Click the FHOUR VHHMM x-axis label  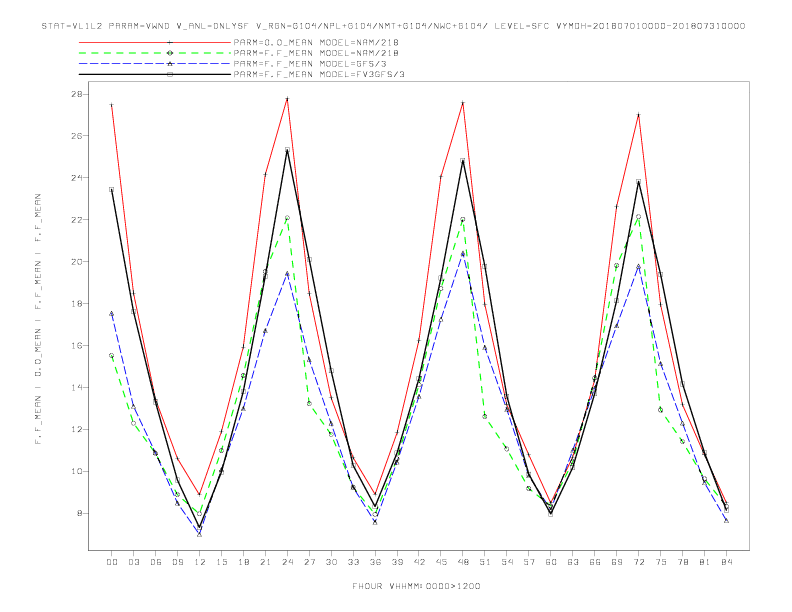tap(416, 586)
